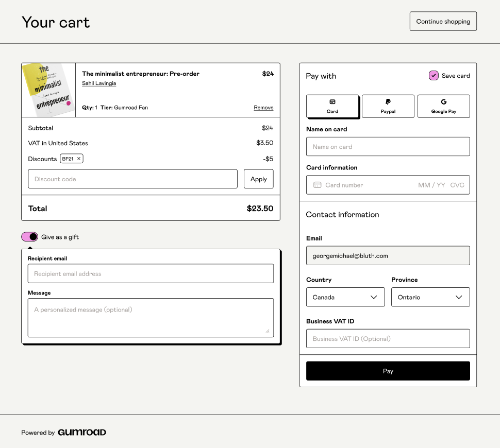Click the Gumroad logo in footer
500x448 pixels.
tap(81, 433)
